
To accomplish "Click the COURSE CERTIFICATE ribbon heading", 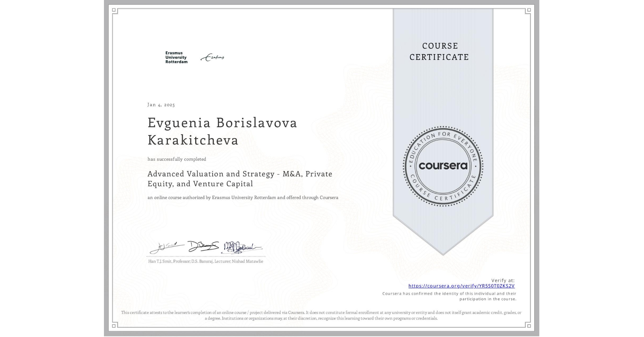I will coord(439,51).
